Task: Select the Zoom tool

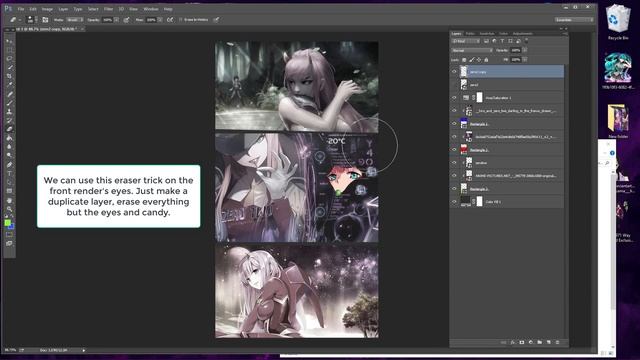Action: click(9, 209)
